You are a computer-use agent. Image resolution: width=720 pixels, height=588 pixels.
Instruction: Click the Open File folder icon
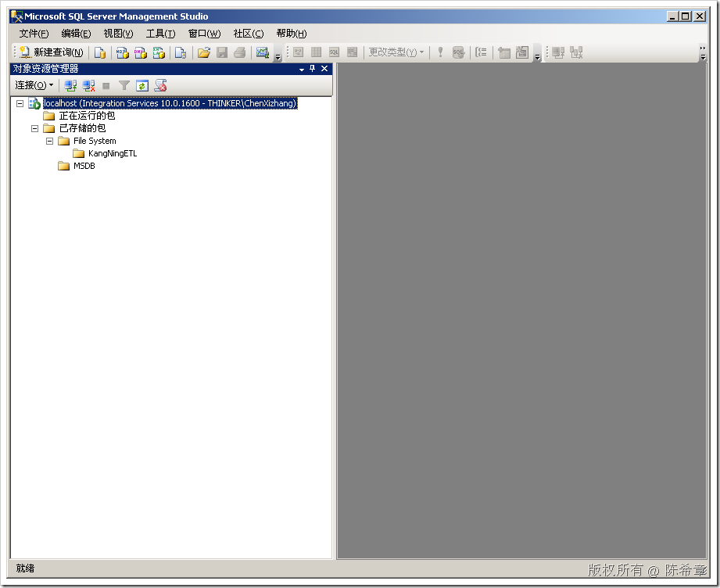[x=204, y=52]
